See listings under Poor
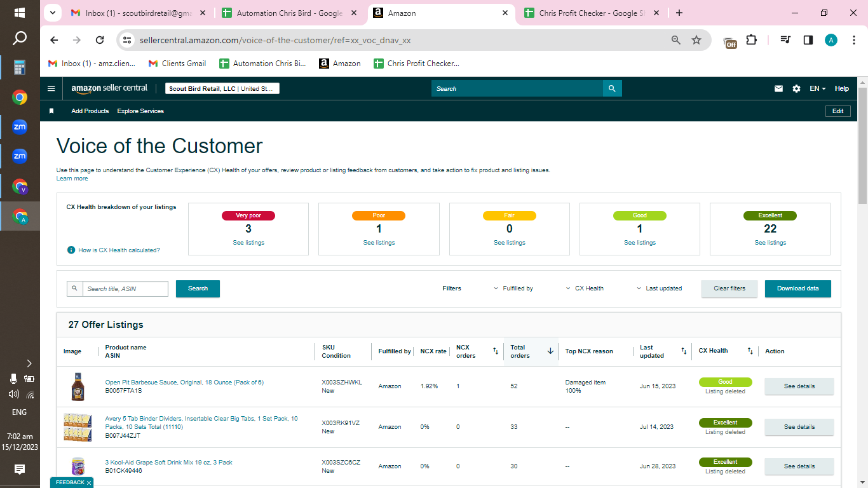 (379, 243)
